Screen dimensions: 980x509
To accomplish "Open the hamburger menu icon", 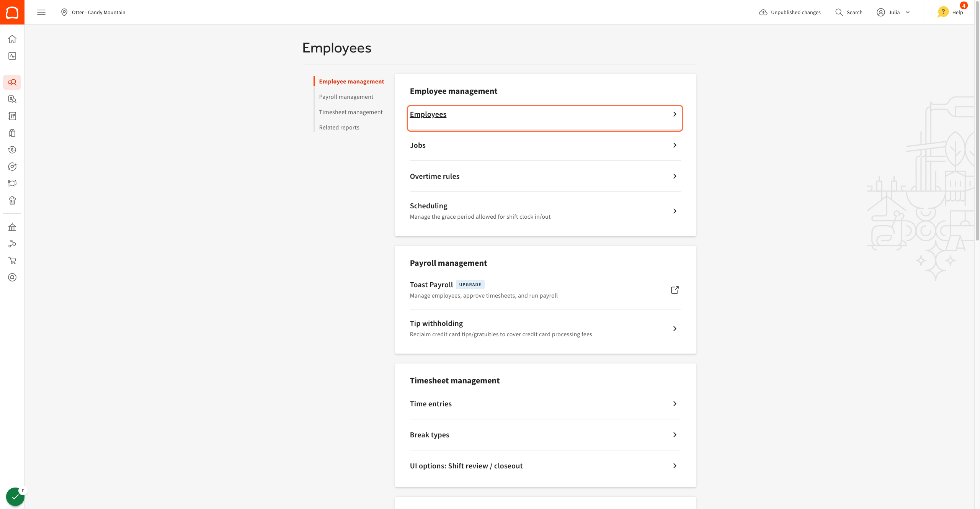I will coord(41,12).
